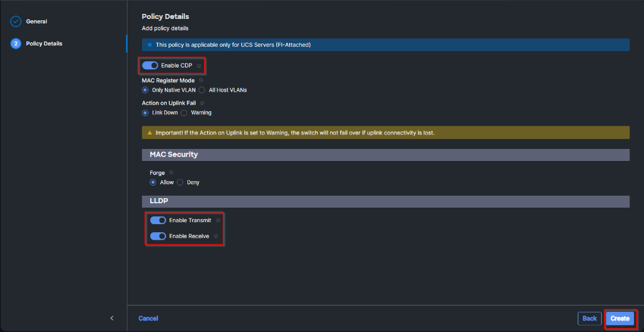
Task: Click the info icon next to Enable Transmit
Action: click(x=218, y=220)
